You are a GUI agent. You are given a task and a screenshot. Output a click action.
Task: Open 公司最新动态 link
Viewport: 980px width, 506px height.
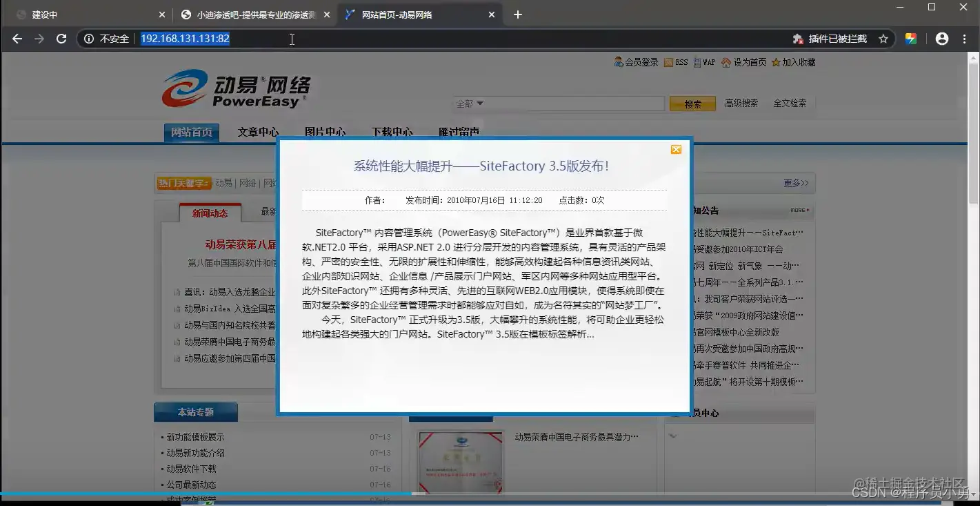191,485
